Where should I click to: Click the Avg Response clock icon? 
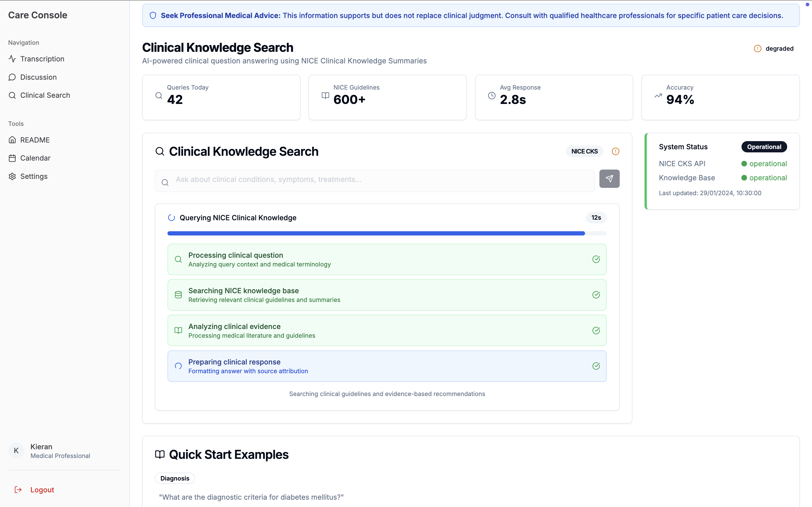[x=491, y=95]
